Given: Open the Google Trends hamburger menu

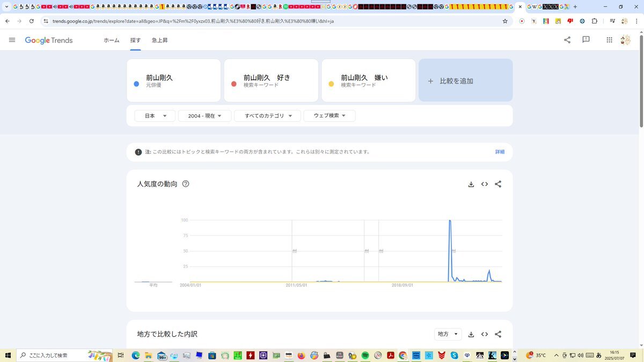Looking at the screenshot, I should pyautogui.click(x=12, y=40).
